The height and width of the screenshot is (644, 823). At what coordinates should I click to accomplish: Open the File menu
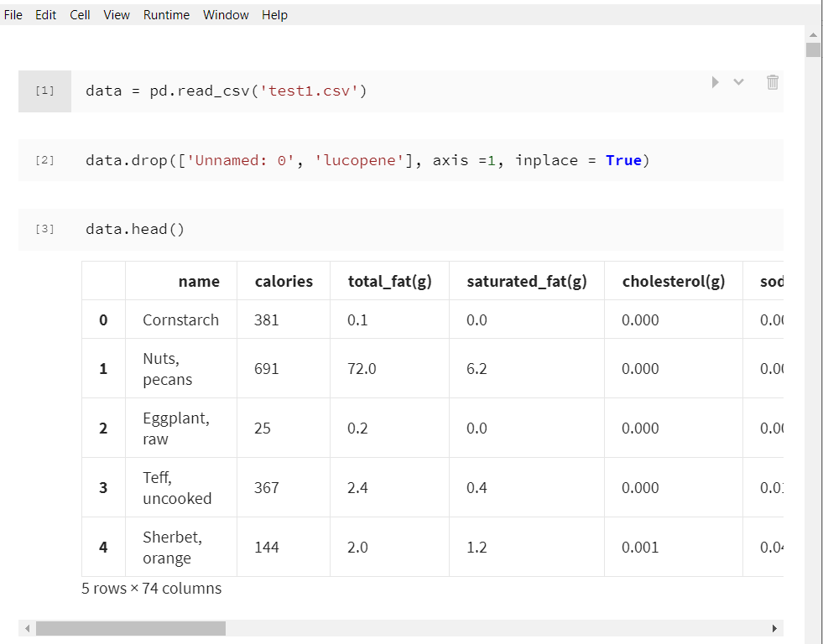coord(13,15)
